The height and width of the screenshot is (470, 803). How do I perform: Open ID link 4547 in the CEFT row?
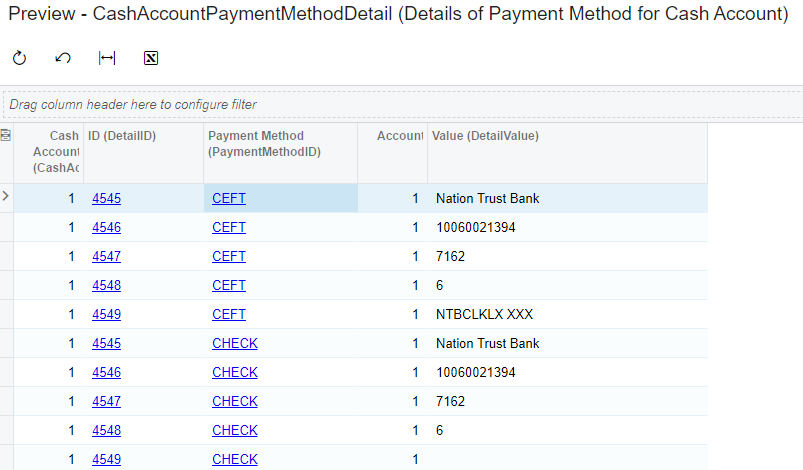pyautogui.click(x=107, y=256)
